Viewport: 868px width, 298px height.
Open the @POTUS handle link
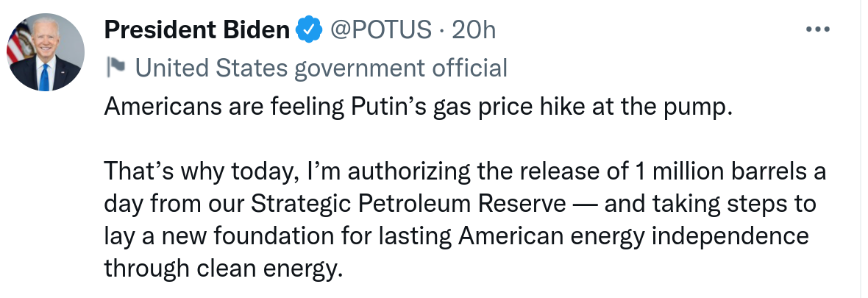point(380,30)
